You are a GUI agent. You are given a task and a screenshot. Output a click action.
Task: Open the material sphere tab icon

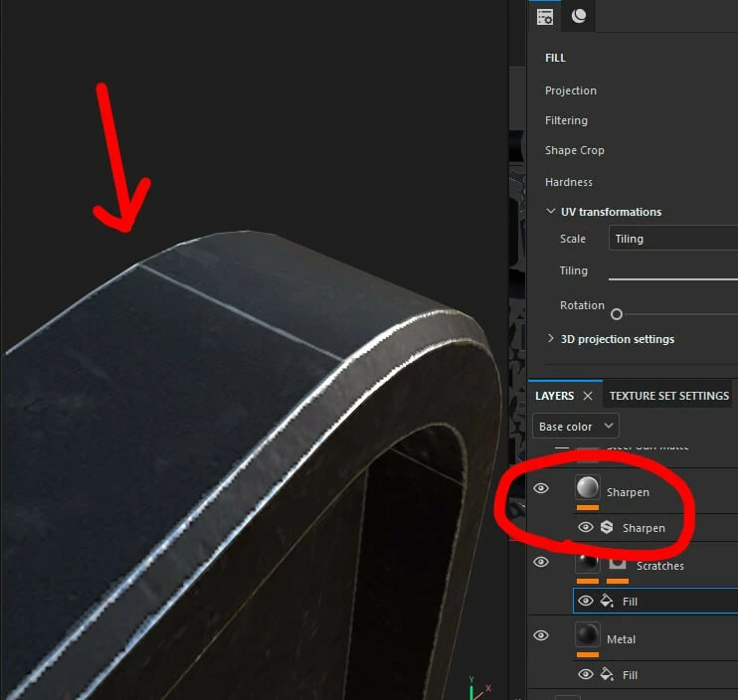click(x=579, y=17)
